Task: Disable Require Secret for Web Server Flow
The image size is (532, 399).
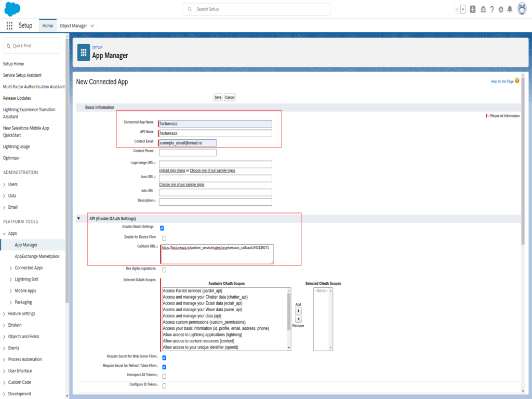Action: point(164,357)
